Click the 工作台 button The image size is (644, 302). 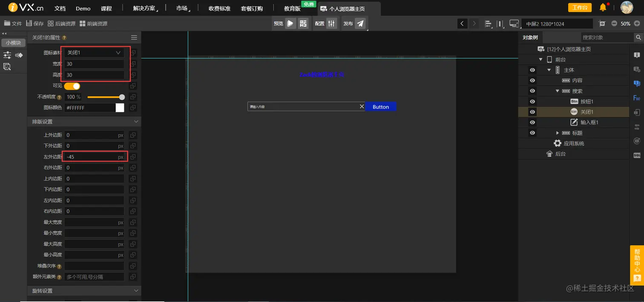click(x=580, y=7)
